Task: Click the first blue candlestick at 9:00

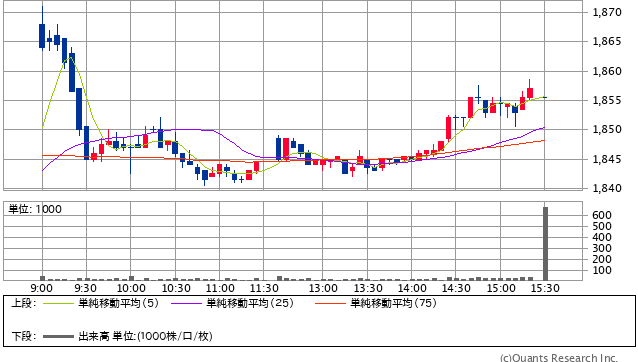Action: point(42,36)
